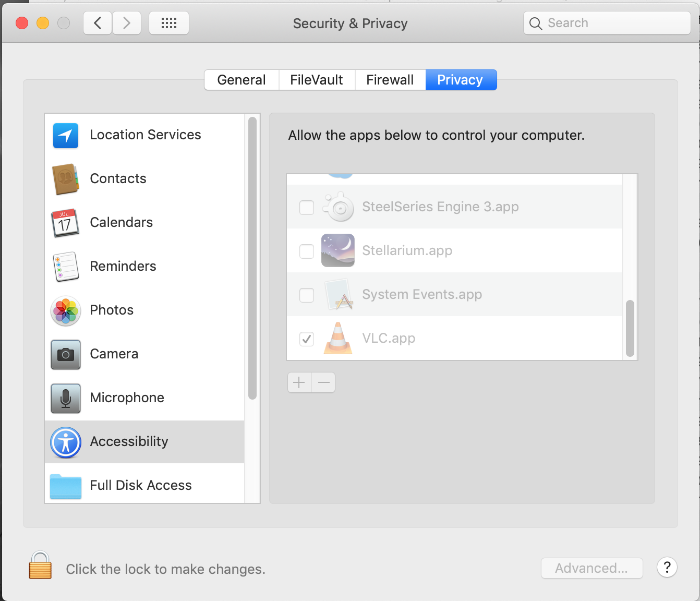Click the Advanced... button

point(592,568)
